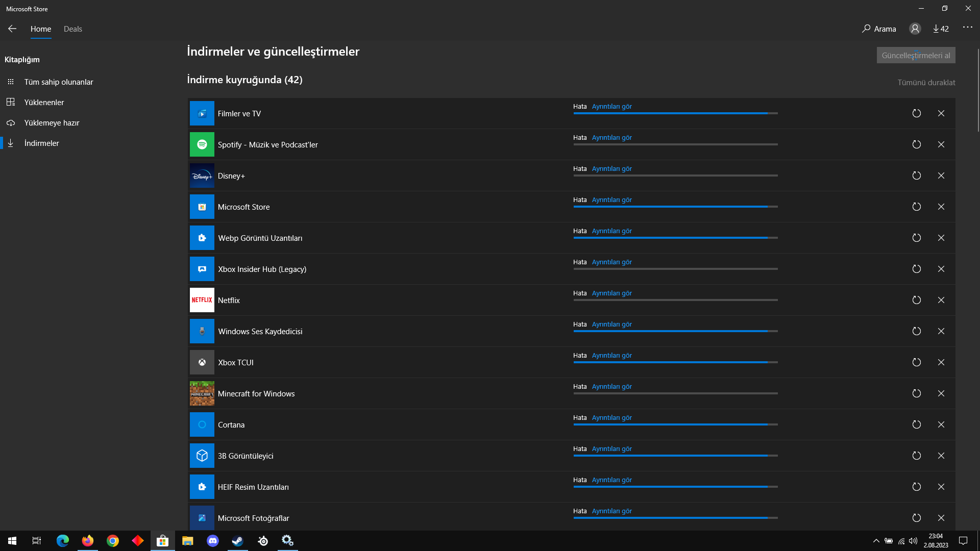
Task: Open Yüklenenler in the library sidebar
Action: (44, 103)
